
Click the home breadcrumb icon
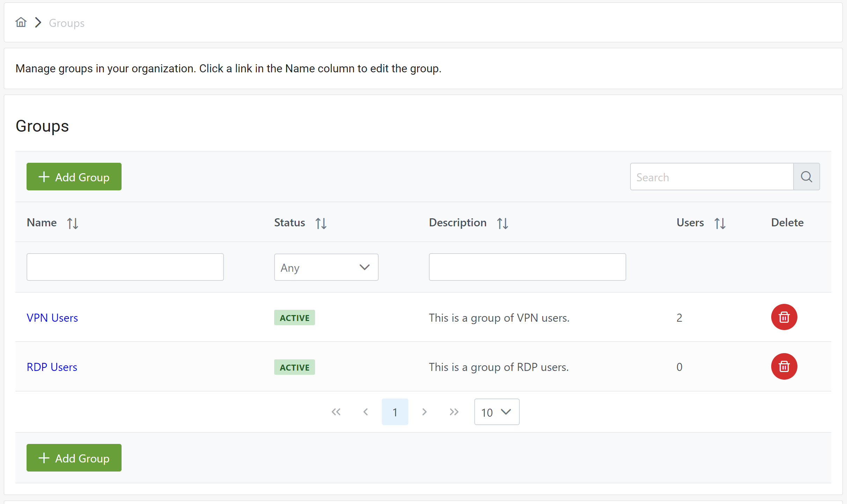click(x=21, y=23)
